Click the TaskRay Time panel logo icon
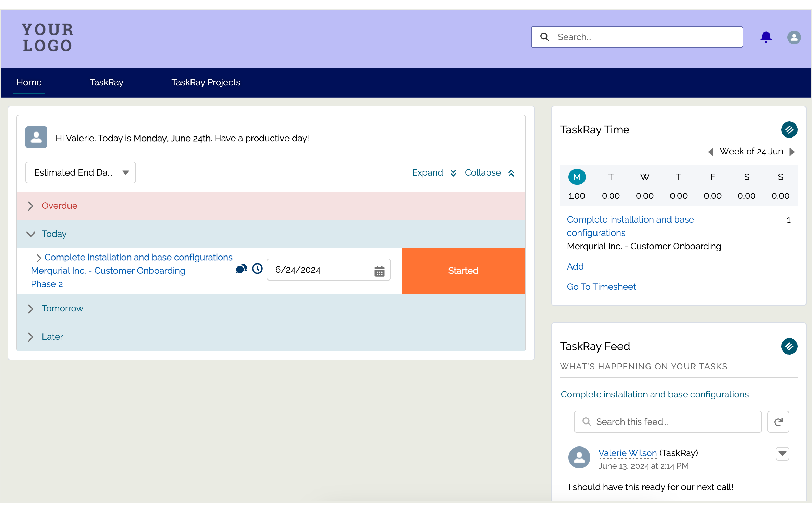Viewport: 812px width, 513px height. [789, 130]
